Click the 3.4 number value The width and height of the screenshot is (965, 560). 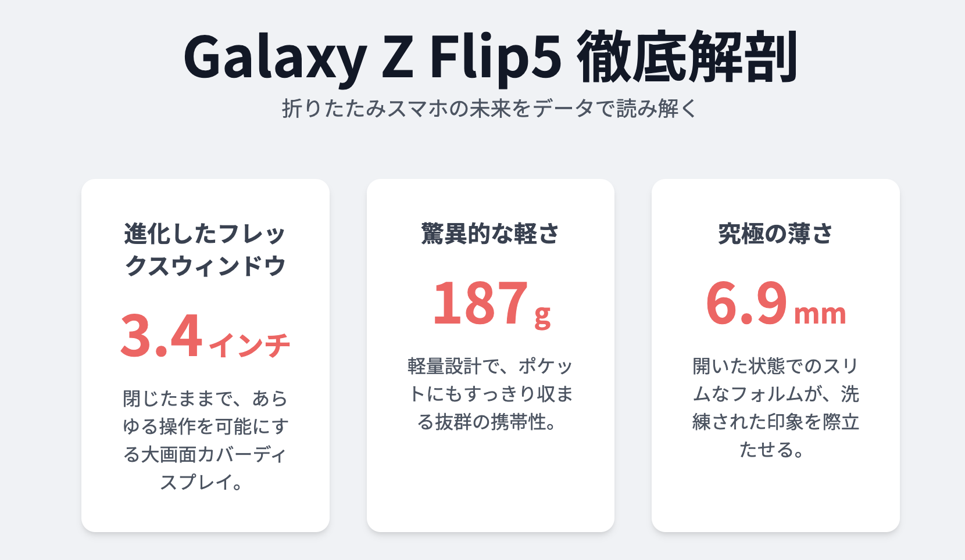tap(161, 335)
